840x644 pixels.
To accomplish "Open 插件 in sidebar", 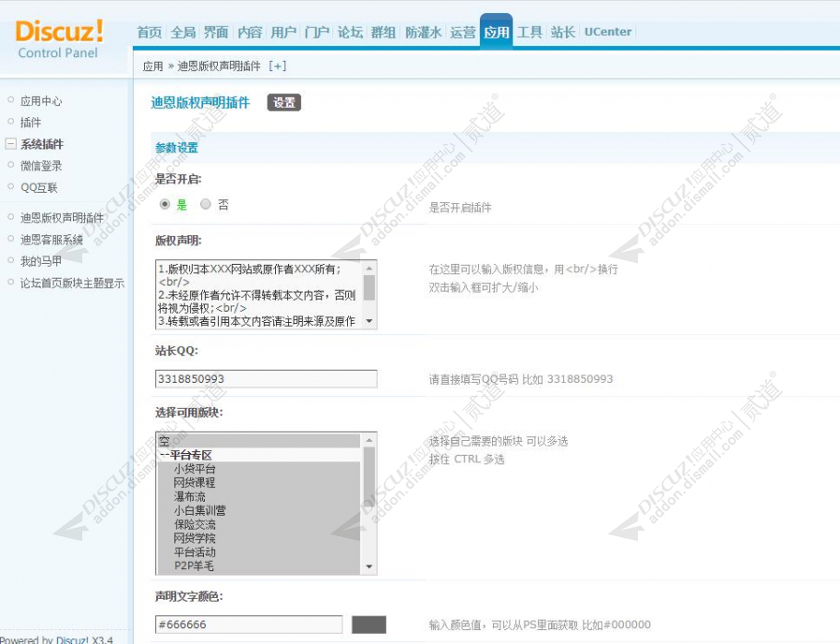I will point(30,123).
